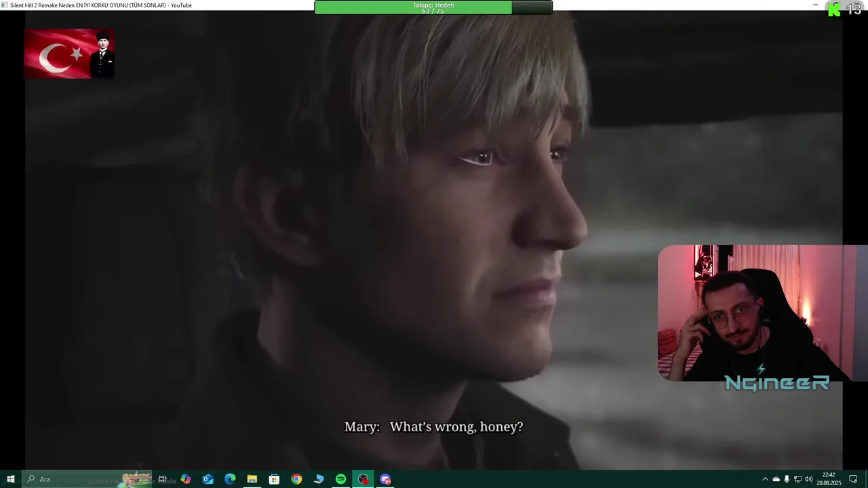868x488 pixels.
Task: Launch Microsoft Copilot from the taskbar
Action: click(x=185, y=479)
